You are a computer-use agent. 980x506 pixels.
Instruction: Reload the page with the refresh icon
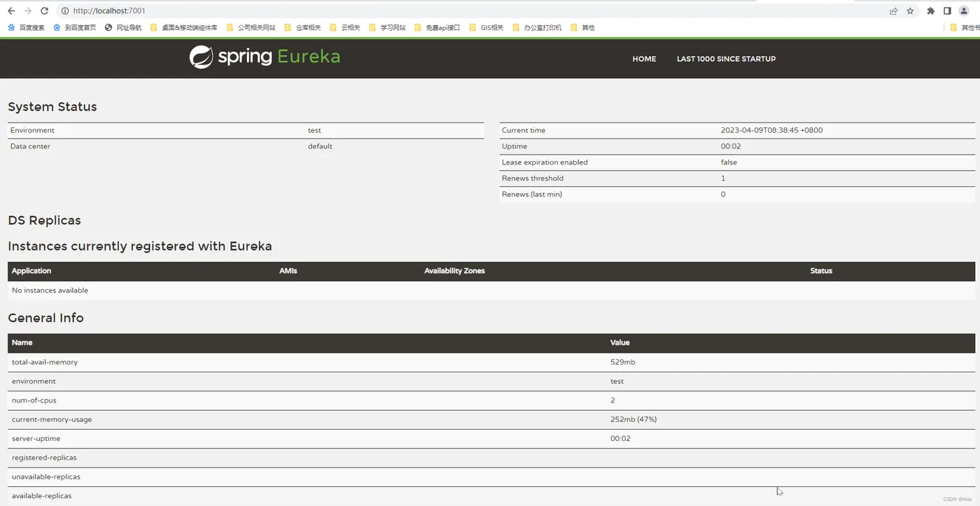click(45, 11)
